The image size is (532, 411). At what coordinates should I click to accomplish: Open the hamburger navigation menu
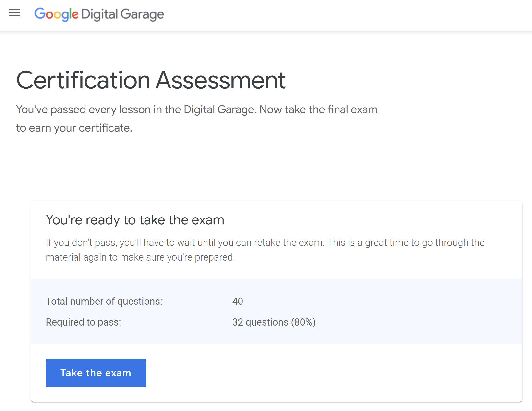tap(15, 13)
